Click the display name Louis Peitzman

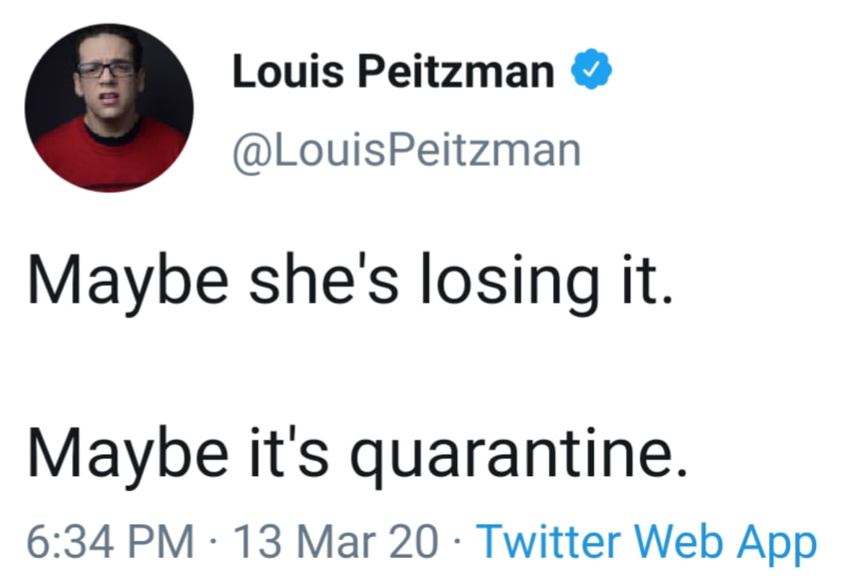[x=393, y=70]
